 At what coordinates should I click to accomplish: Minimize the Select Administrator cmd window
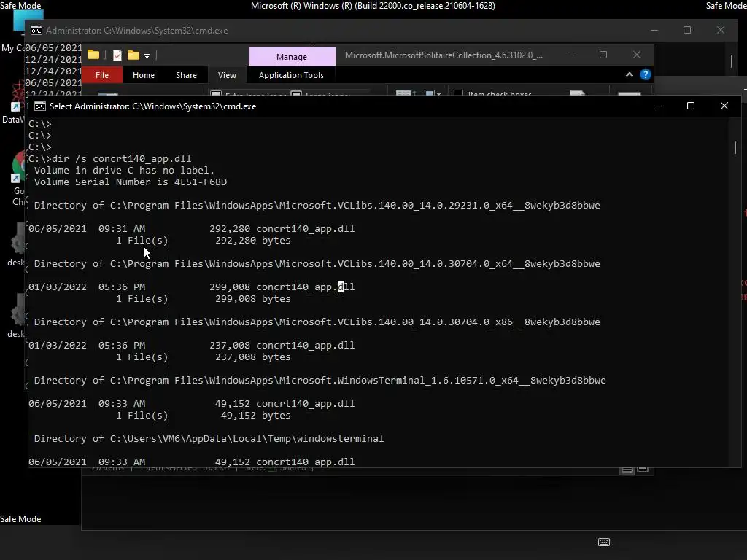658,106
